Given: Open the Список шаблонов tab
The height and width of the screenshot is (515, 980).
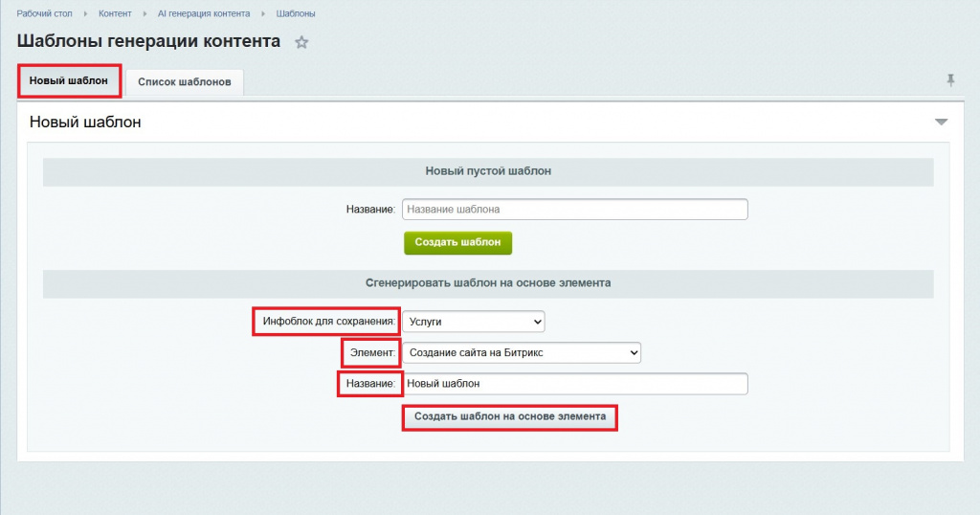Looking at the screenshot, I should click(185, 82).
